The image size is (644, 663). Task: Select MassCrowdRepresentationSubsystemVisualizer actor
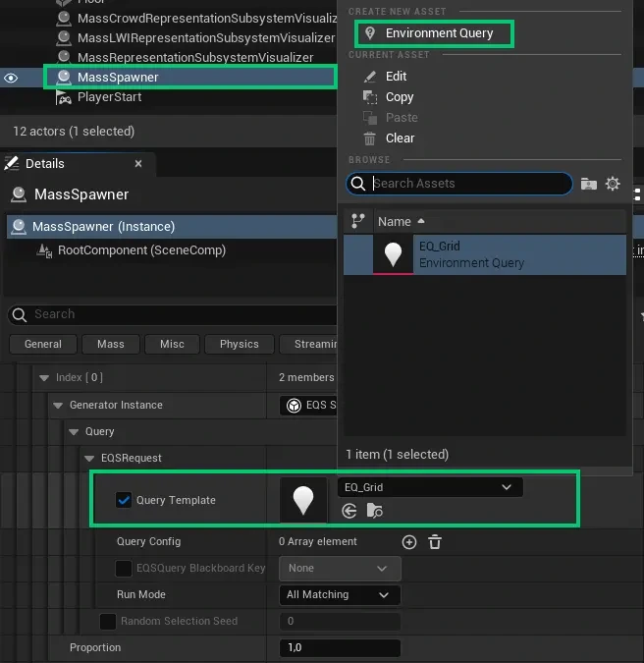(207, 19)
